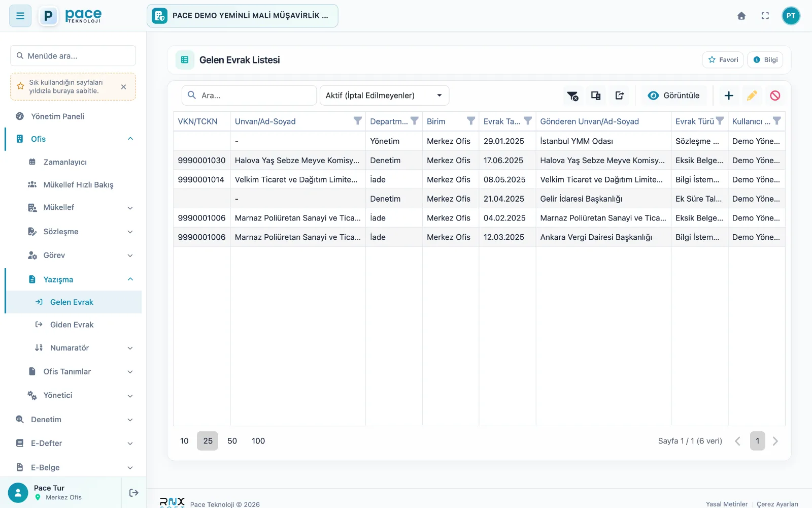Focus the Ara... list search field
This screenshot has height=508, width=812.
pyautogui.click(x=249, y=96)
